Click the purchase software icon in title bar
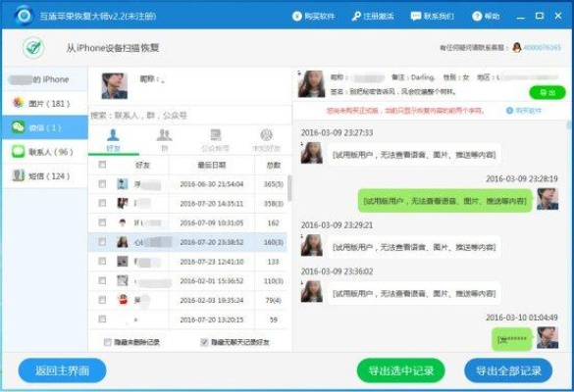574x392 pixels. [296, 16]
